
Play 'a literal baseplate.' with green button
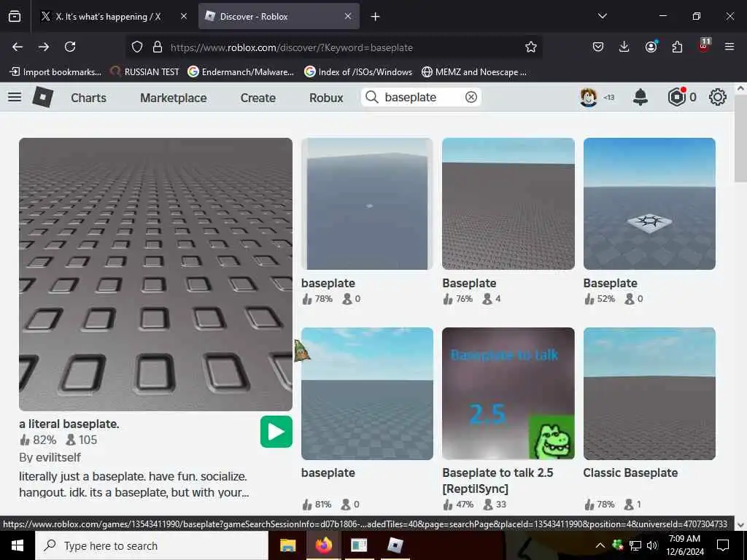pyautogui.click(x=276, y=432)
